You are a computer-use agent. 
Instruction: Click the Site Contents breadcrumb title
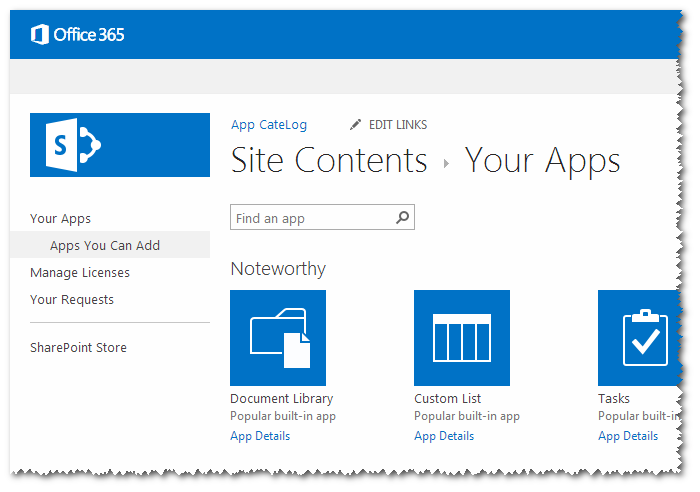[x=329, y=160]
